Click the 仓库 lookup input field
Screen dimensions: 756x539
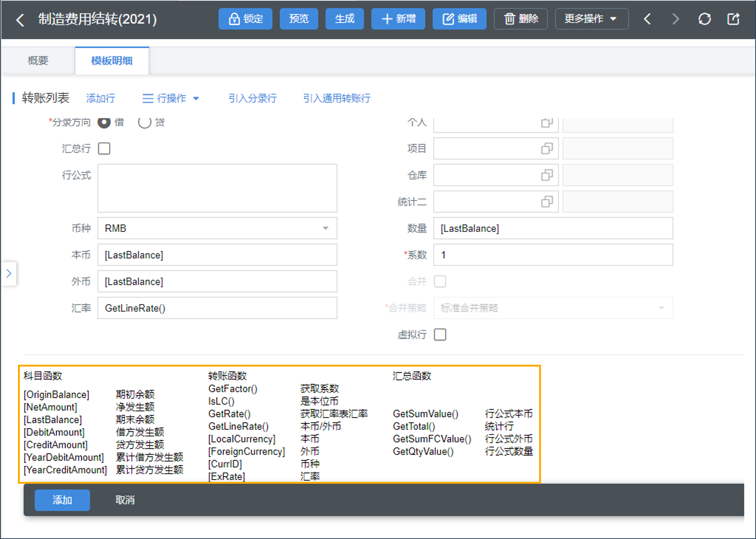[x=496, y=175]
